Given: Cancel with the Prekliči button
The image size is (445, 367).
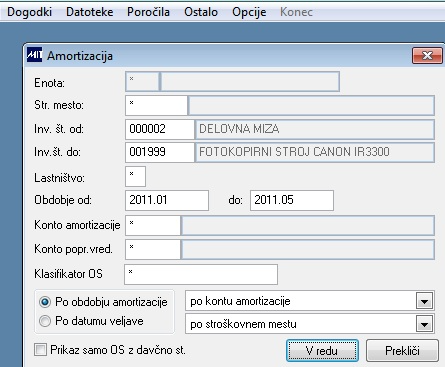Looking at the screenshot, I should 402,351.
